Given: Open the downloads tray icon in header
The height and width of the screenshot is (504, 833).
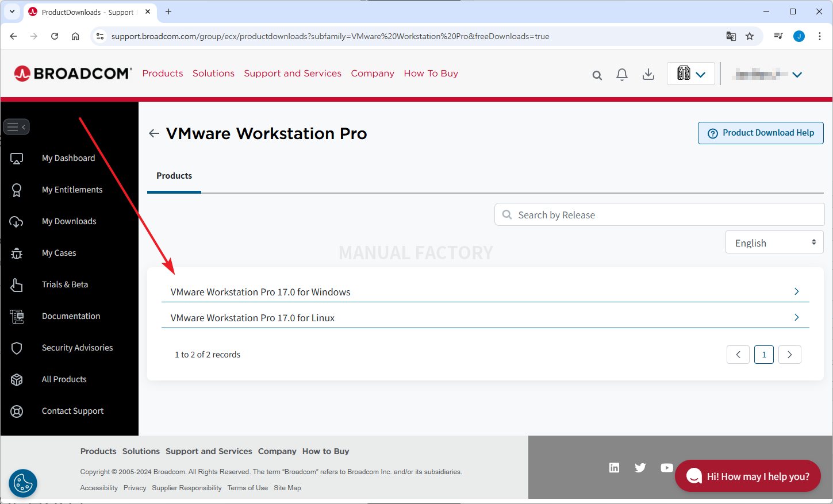Looking at the screenshot, I should pos(648,74).
